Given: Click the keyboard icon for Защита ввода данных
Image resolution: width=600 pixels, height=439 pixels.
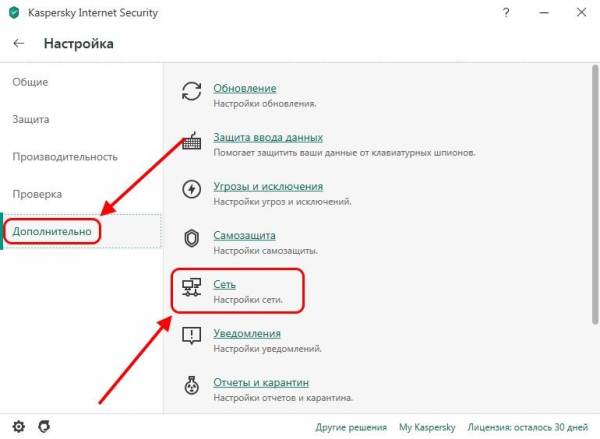Looking at the screenshot, I should [191, 141].
